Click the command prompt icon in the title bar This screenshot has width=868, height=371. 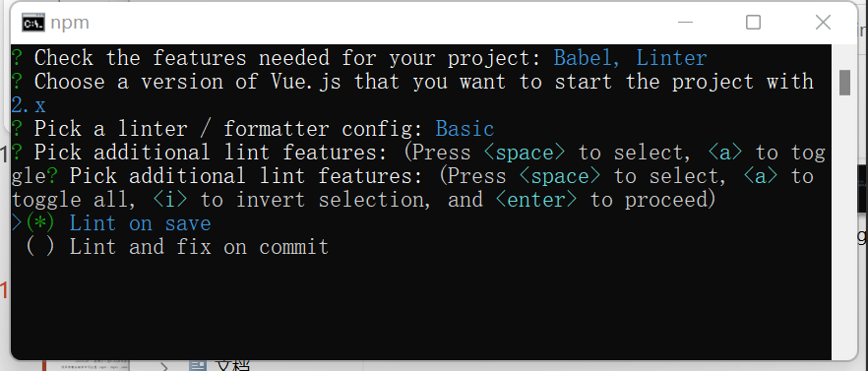pos(33,23)
